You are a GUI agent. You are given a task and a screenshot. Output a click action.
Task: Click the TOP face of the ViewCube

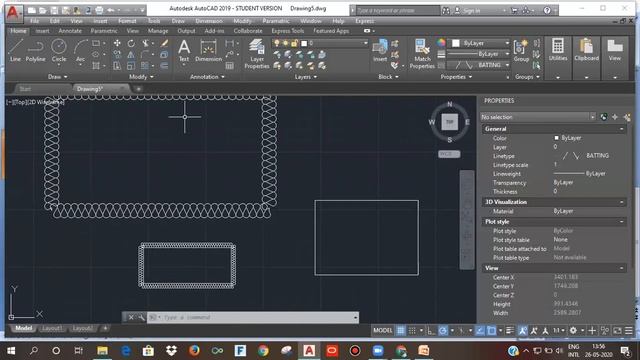coord(449,122)
